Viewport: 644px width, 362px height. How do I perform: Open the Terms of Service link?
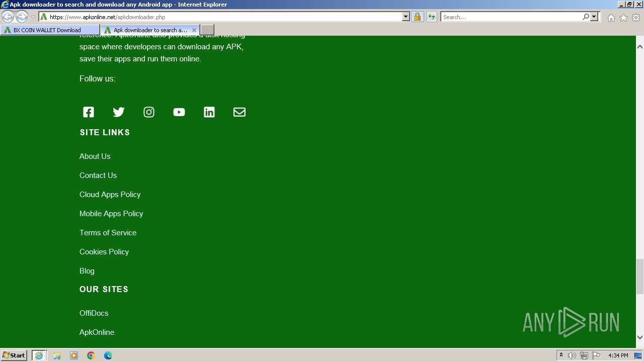(108, 233)
